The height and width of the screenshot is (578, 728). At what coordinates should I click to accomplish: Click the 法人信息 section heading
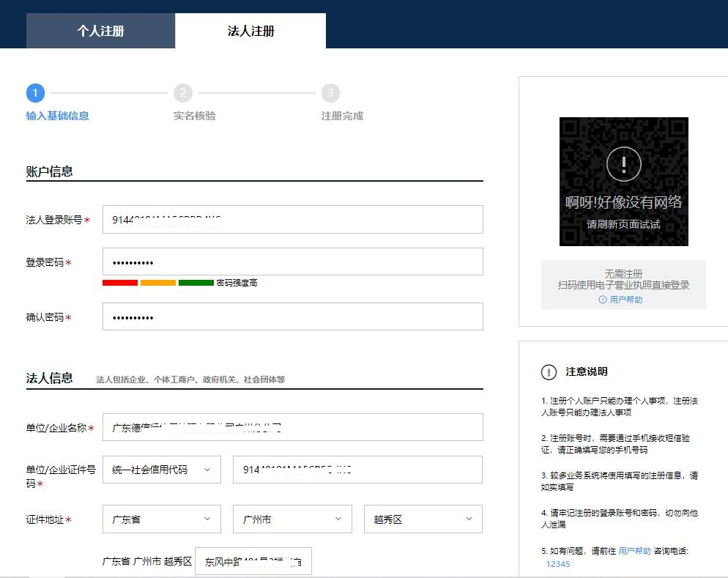click(x=49, y=378)
